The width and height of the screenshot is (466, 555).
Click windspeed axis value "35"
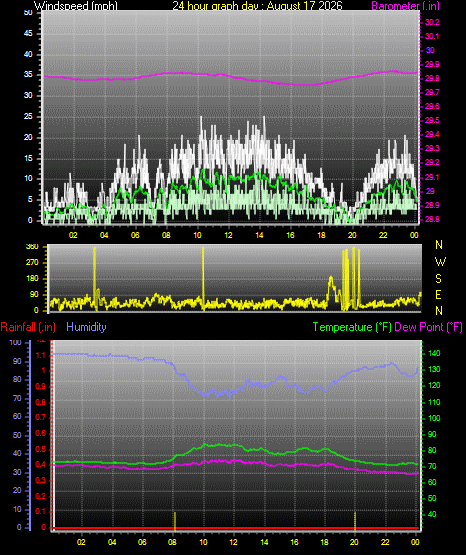coord(28,74)
